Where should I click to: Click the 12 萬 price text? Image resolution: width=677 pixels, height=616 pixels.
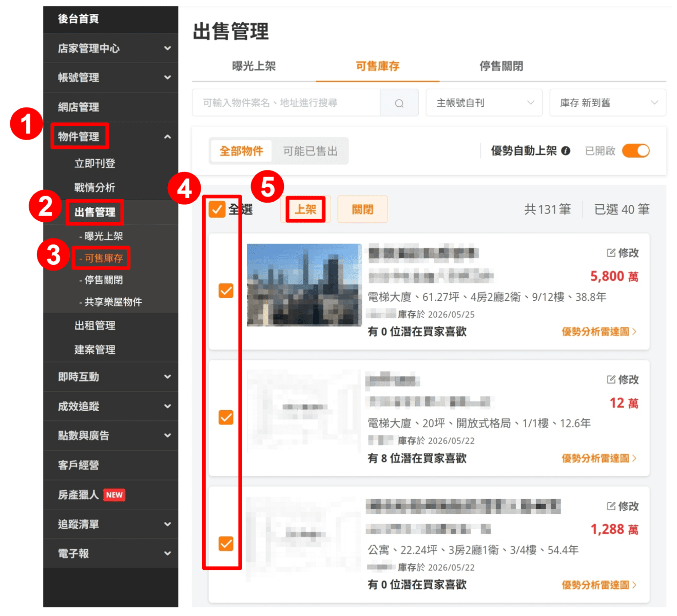(x=624, y=403)
